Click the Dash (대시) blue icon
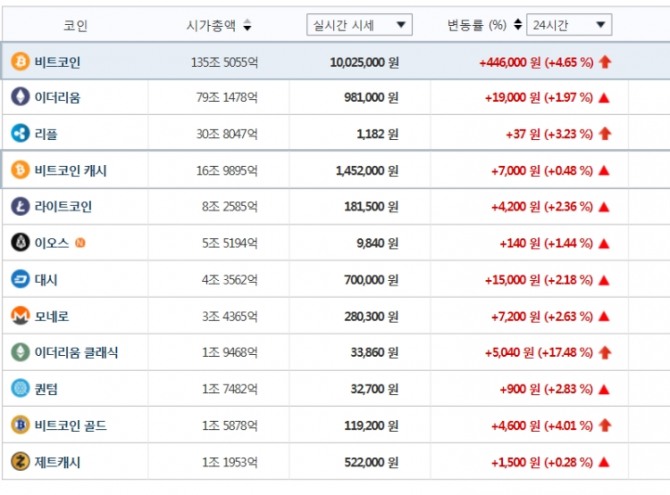Screen dimensions: 670x495 tap(20, 279)
